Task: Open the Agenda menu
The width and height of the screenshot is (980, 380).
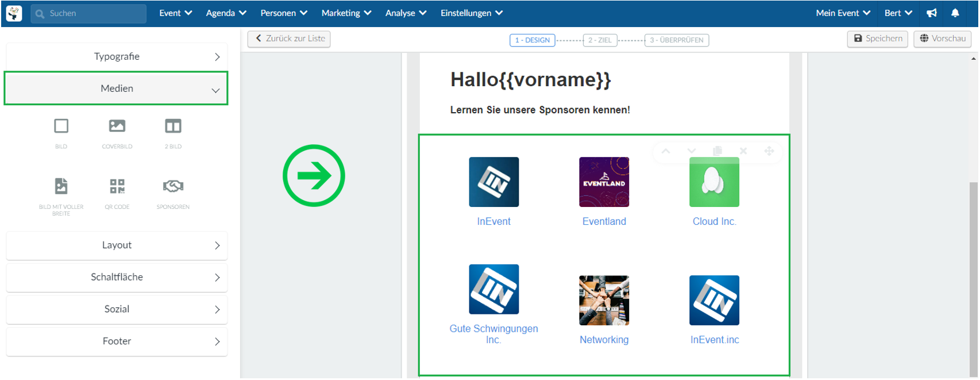Action: (226, 13)
